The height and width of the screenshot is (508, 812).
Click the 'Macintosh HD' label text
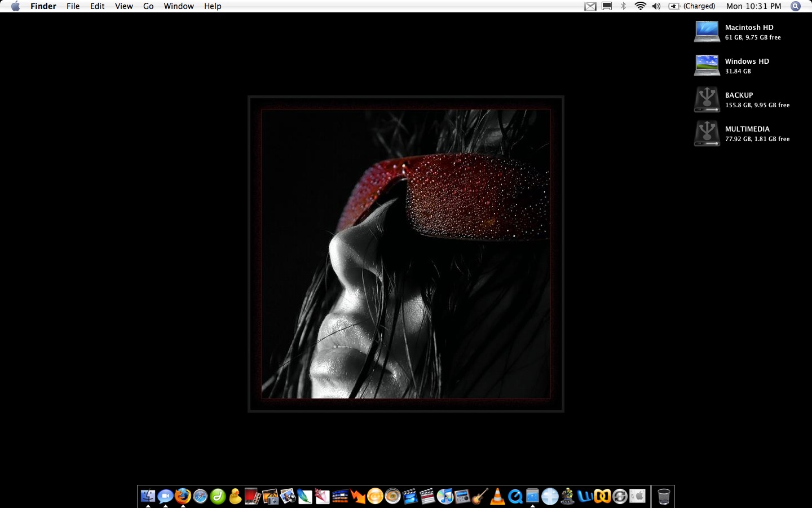749,27
